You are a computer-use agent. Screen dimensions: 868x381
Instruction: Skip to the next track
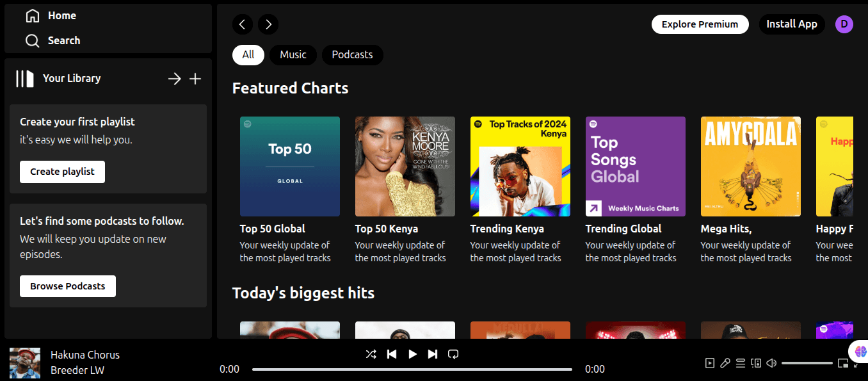tap(433, 354)
